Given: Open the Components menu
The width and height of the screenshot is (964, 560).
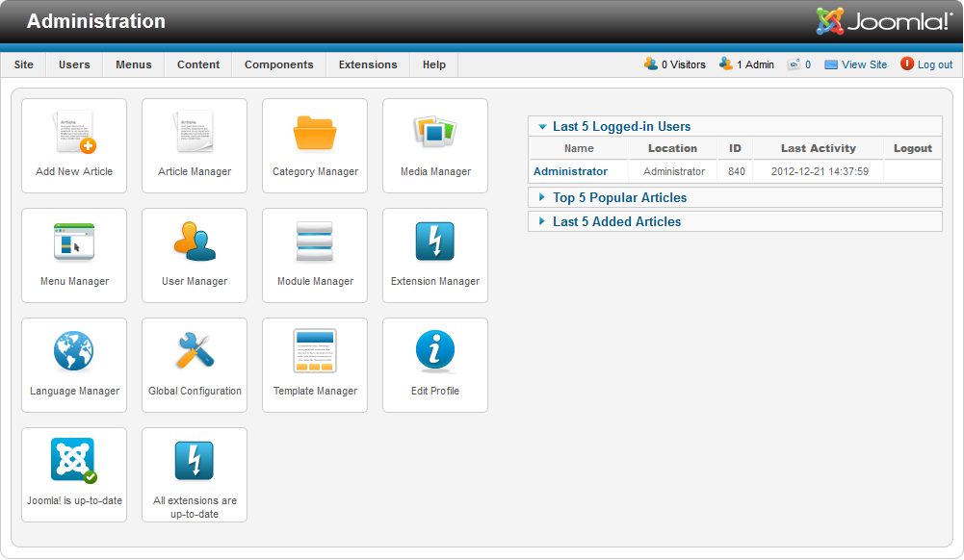Looking at the screenshot, I should pyautogui.click(x=278, y=64).
